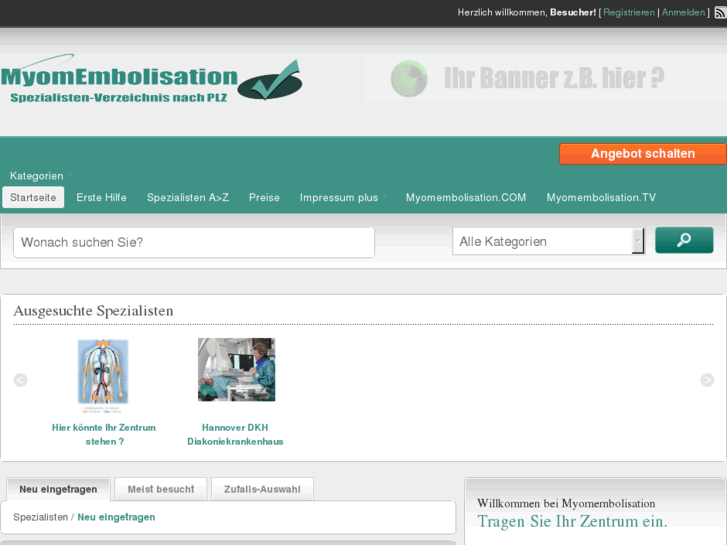Open the Preise menu item
The width and height of the screenshot is (727, 545).
[x=264, y=198]
